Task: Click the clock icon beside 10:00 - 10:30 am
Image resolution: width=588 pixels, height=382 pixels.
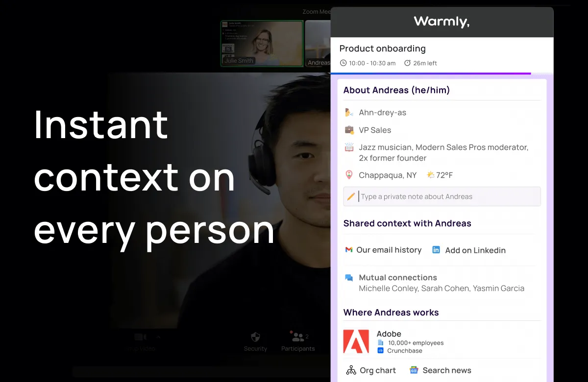Action: 343,63
